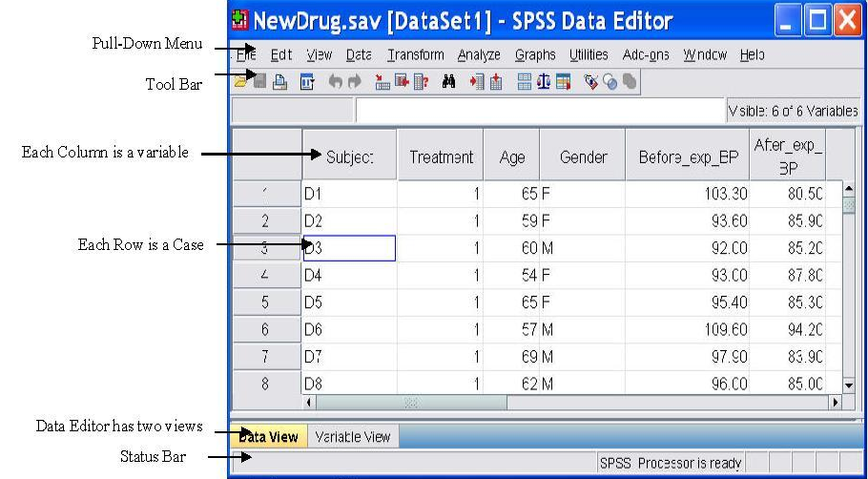Select row 5 by its row number
868x479 pixels.
(265, 302)
